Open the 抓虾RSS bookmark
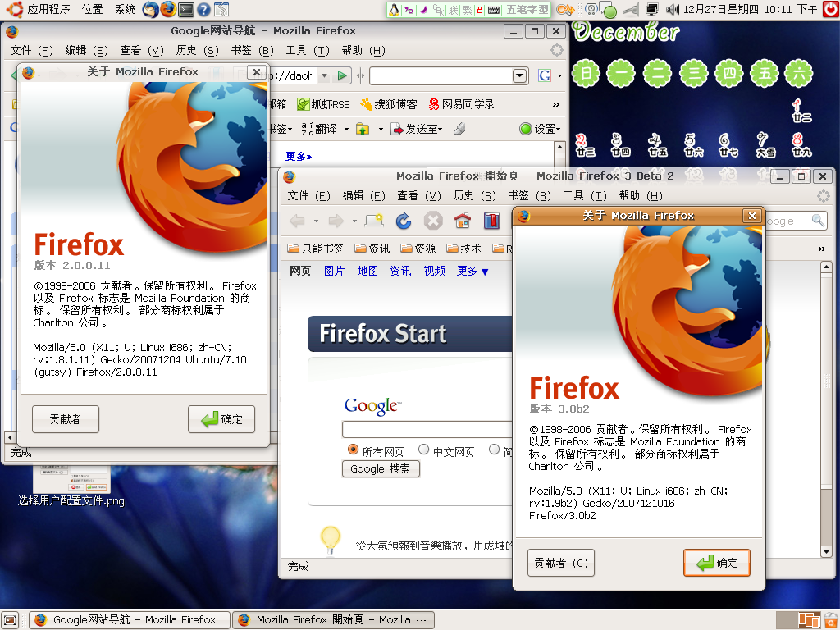The height and width of the screenshot is (630, 840). point(323,104)
